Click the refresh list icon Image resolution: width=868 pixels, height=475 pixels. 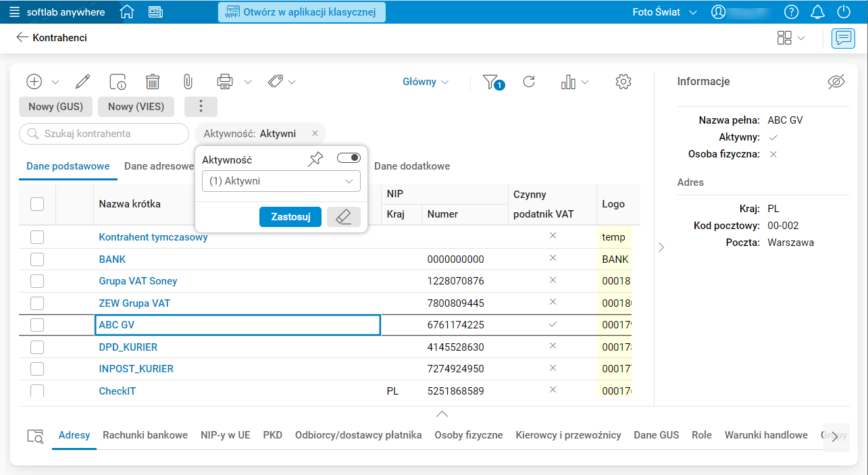tap(529, 82)
